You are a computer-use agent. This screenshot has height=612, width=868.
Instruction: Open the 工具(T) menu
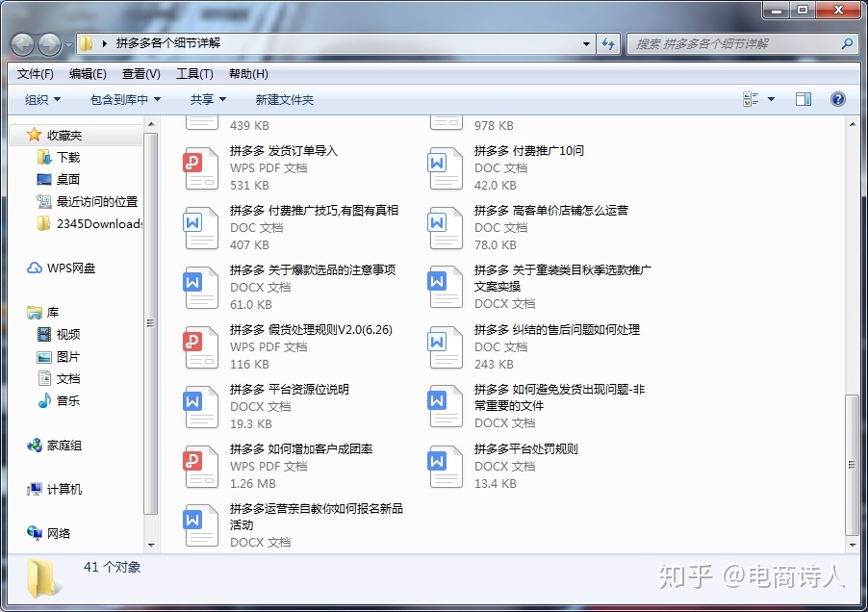pyautogui.click(x=194, y=74)
